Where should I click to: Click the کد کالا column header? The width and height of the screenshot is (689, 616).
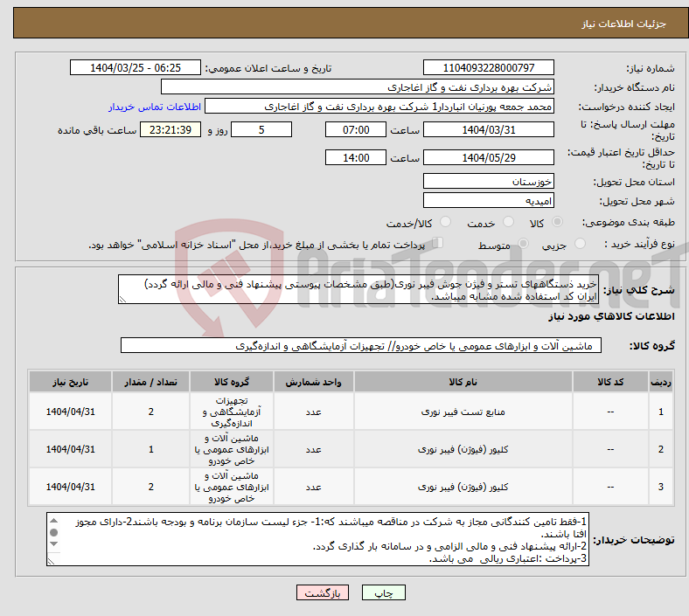pyautogui.click(x=610, y=382)
